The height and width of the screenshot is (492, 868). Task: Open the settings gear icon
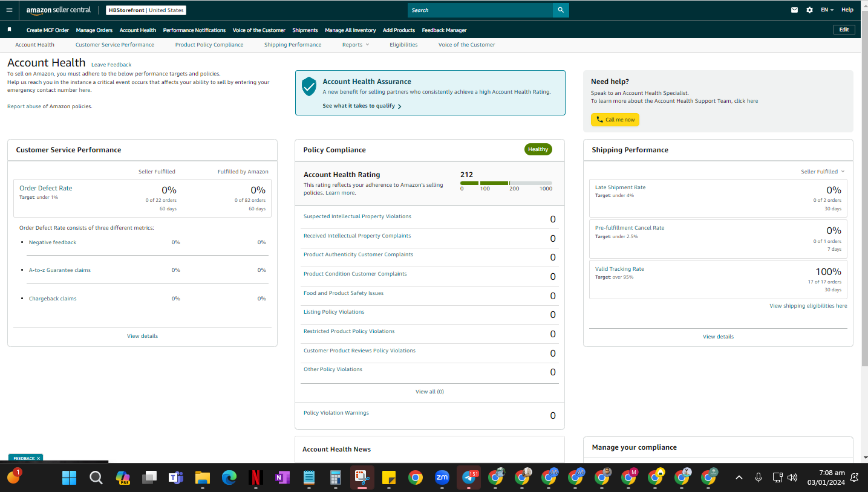809,10
